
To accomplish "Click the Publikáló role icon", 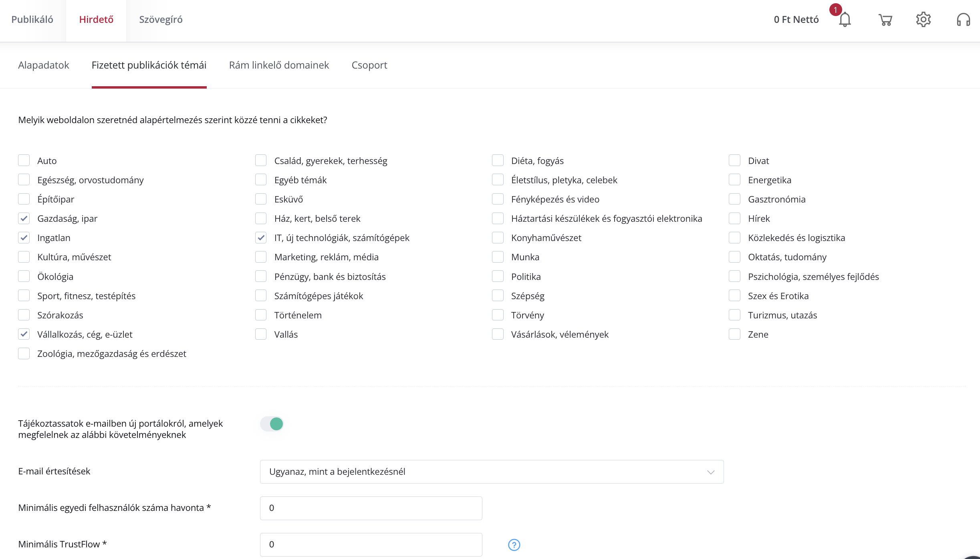I will click(33, 19).
